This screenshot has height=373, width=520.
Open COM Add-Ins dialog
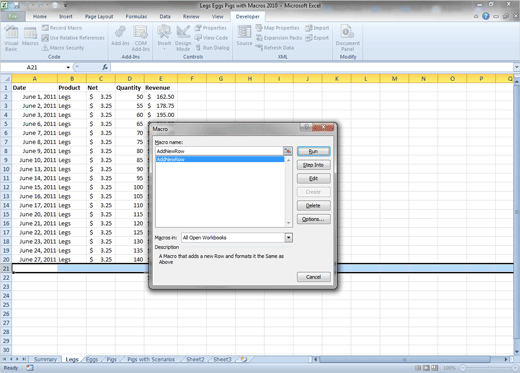coord(141,39)
